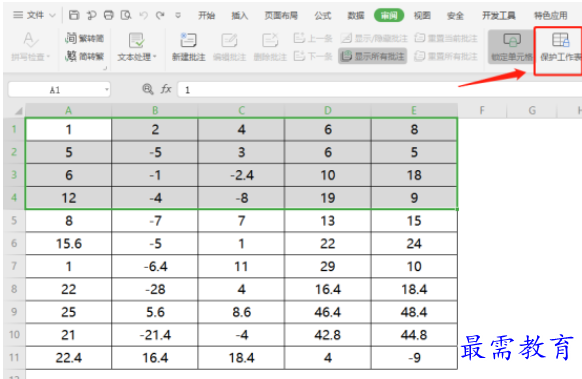
Task: Click 繁转简 convert button
Action: tap(85, 38)
